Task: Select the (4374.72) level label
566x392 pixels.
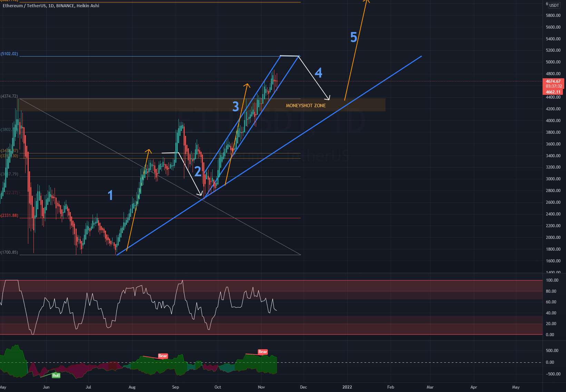Action: click(9, 96)
